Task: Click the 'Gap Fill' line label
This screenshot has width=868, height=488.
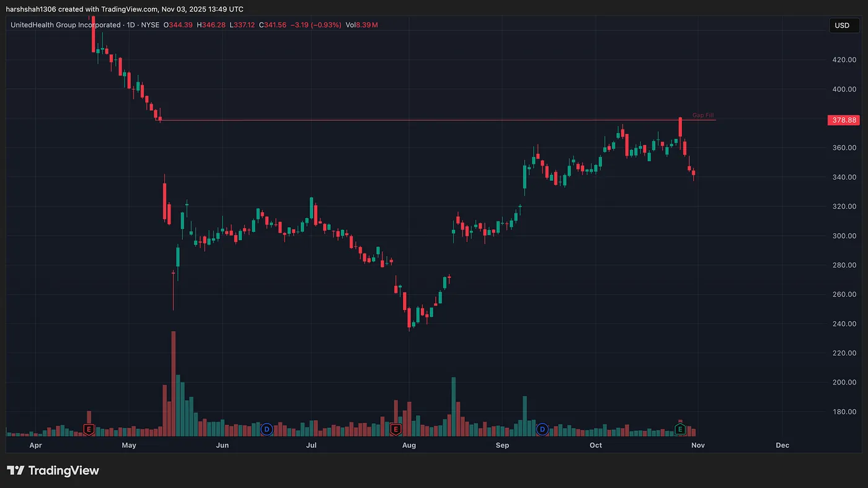Action: (x=703, y=115)
